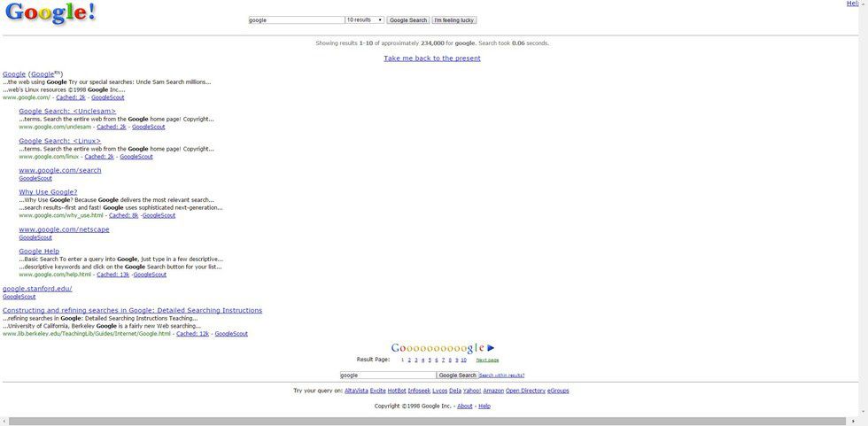Click the blue next-page arrow icon
868x426 pixels.
click(491, 348)
